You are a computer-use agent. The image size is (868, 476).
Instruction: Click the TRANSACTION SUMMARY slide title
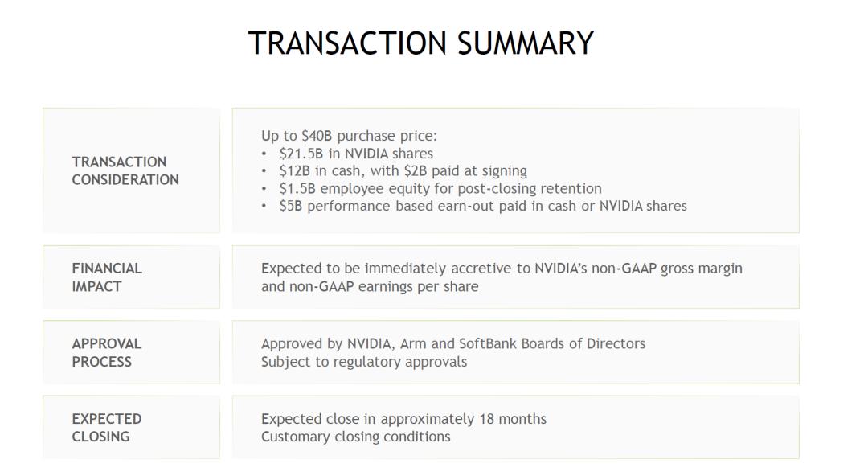coord(420,43)
